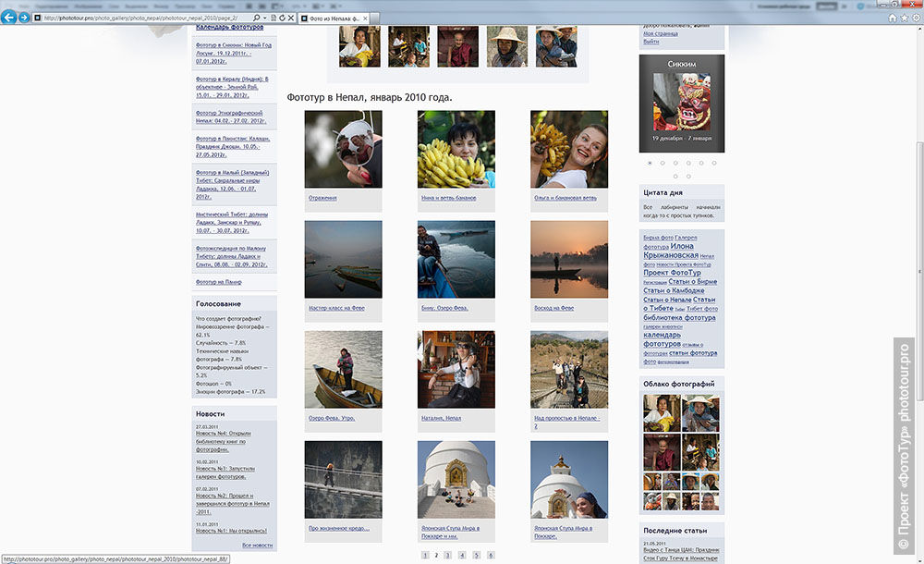The height and width of the screenshot is (564, 924).
Task: Open 'Мистический Тибет: долины Ладакх' link
Action: [x=232, y=223]
